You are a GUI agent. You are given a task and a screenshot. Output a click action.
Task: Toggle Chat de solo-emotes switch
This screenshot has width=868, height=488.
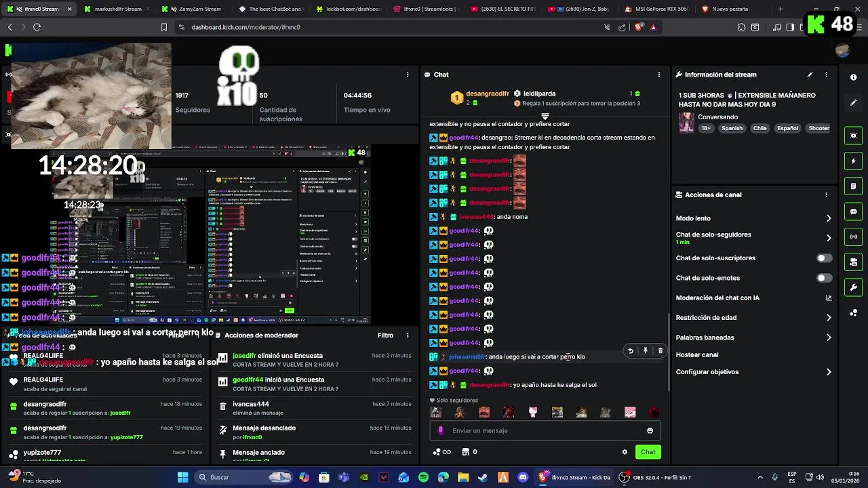pos(824,278)
